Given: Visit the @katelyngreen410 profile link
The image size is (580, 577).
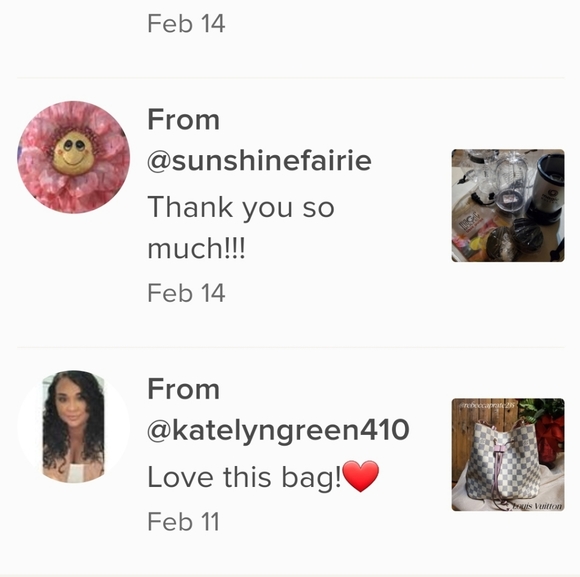Looking at the screenshot, I should coord(278,430).
